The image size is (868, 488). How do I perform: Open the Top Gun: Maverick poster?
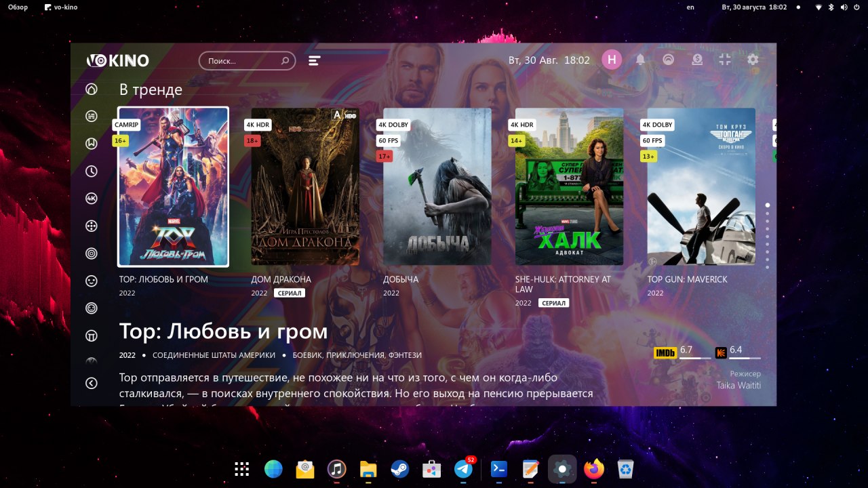coord(701,186)
